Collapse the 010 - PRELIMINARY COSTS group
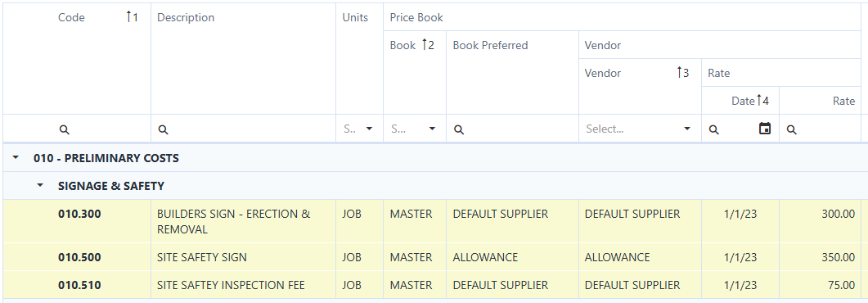This screenshot has height=303, width=868. [16, 158]
